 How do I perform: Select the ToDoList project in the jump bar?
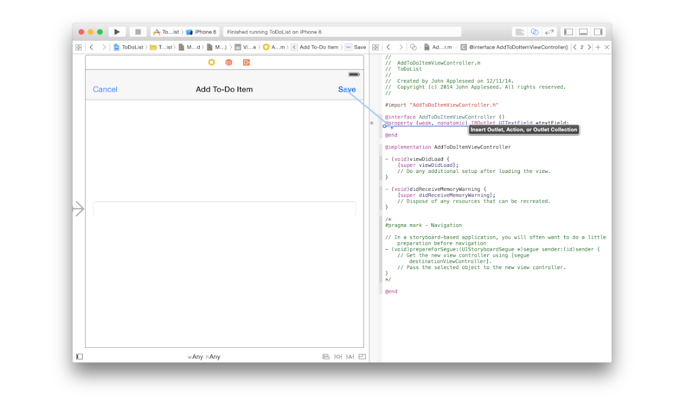[x=129, y=47]
